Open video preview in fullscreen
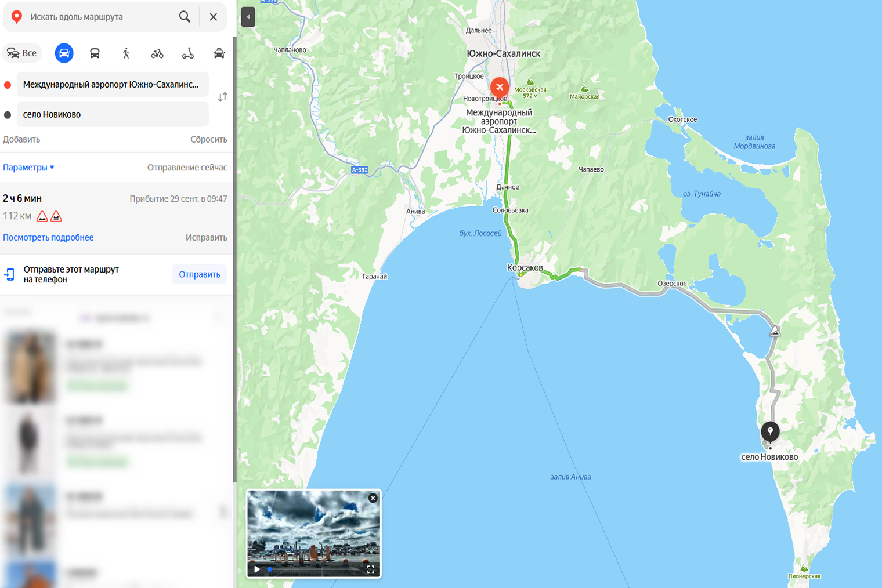 coord(371,569)
